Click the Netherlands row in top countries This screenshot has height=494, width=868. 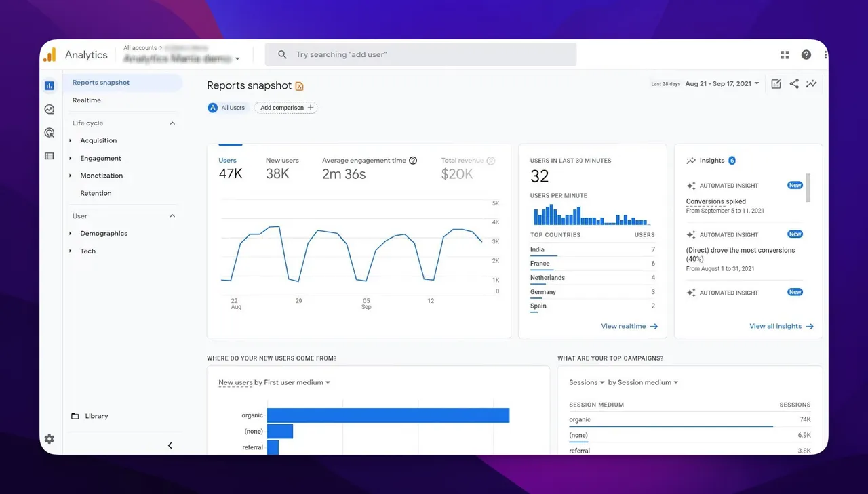[592, 278]
